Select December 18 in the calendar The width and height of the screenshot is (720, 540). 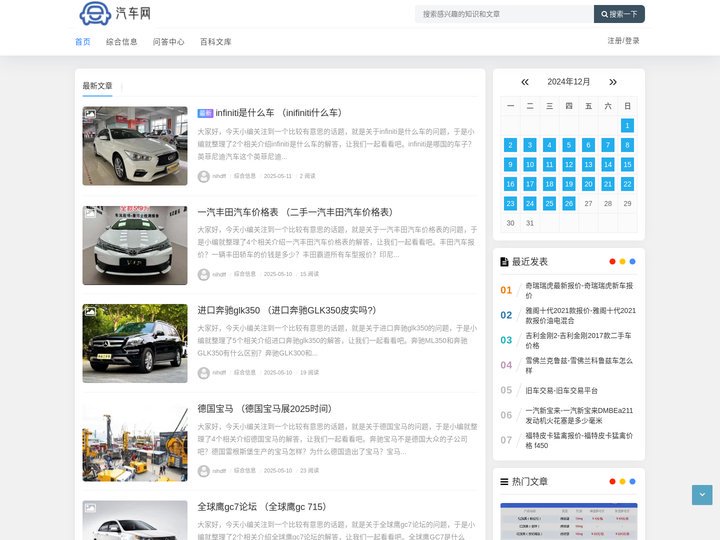click(x=549, y=184)
